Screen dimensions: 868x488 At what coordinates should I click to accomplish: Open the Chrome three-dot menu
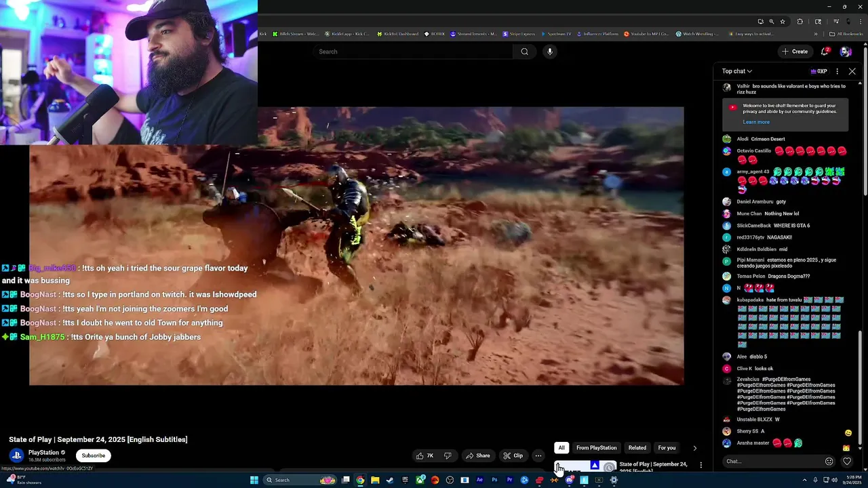pyautogui.click(x=861, y=22)
